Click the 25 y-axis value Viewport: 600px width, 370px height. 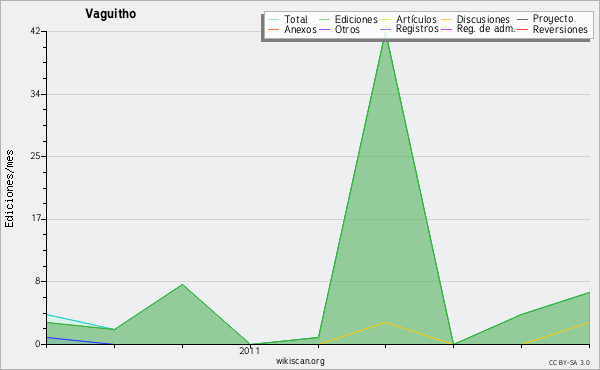tap(36, 156)
